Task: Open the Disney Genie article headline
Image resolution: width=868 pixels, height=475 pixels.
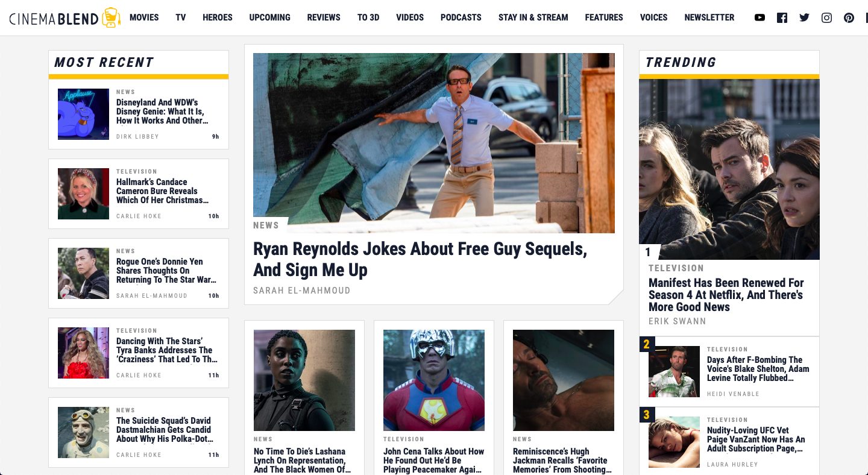Action: tap(162, 112)
